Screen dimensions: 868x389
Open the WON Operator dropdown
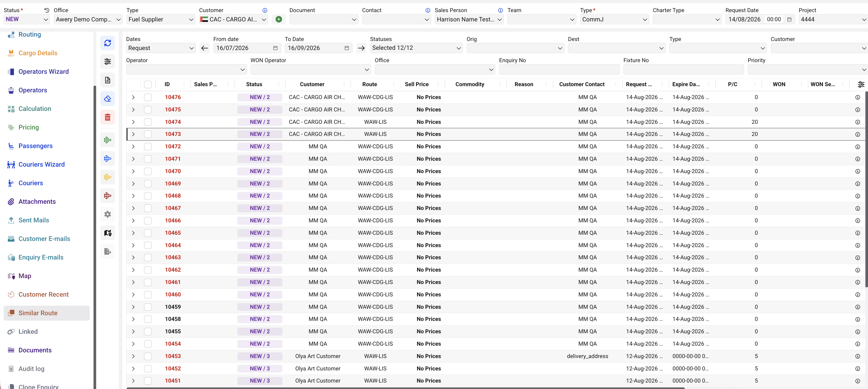(x=311, y=69)
